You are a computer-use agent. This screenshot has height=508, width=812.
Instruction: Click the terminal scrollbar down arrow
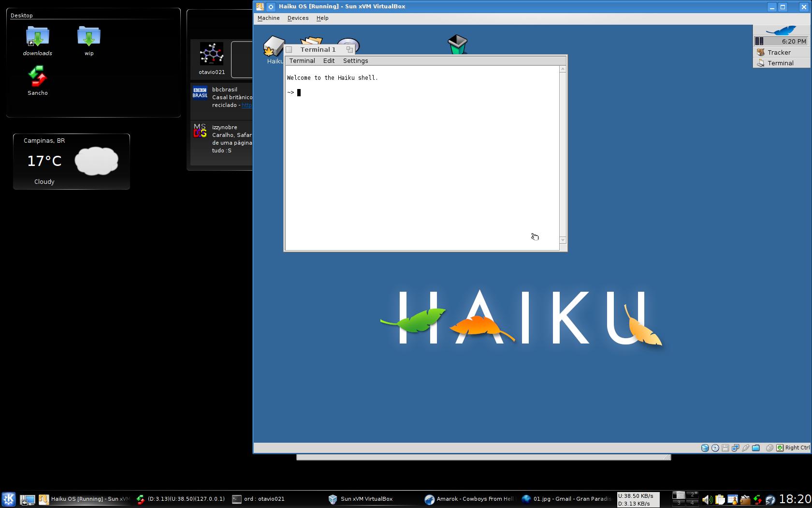[563, 240]
